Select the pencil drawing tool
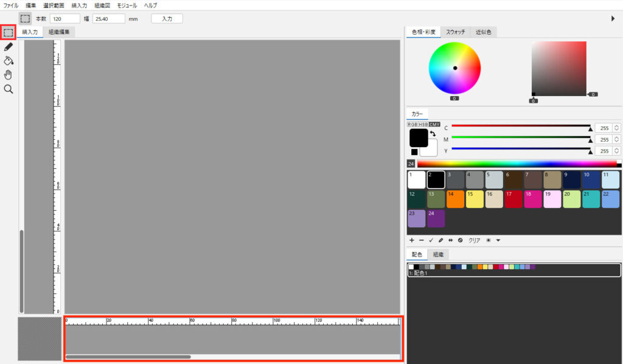Screen dimensions: 623x364 click(9, 47)
